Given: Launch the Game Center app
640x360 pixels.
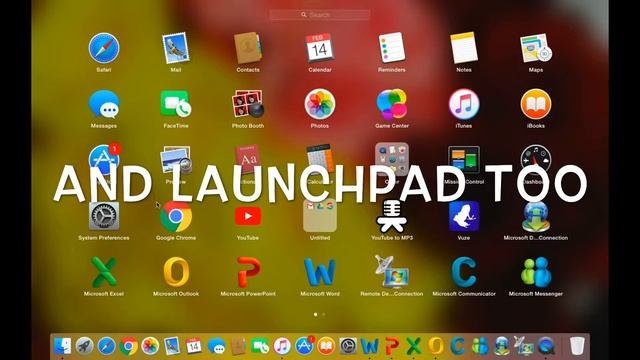Looking at the screenshot, I should click(391, 104).
